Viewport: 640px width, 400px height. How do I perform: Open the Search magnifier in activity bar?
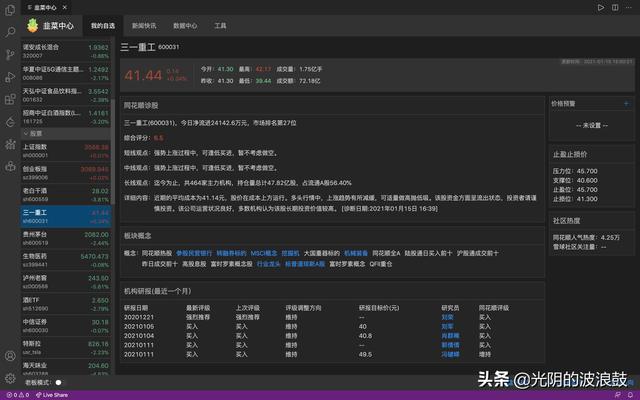[x=10, y=32]
